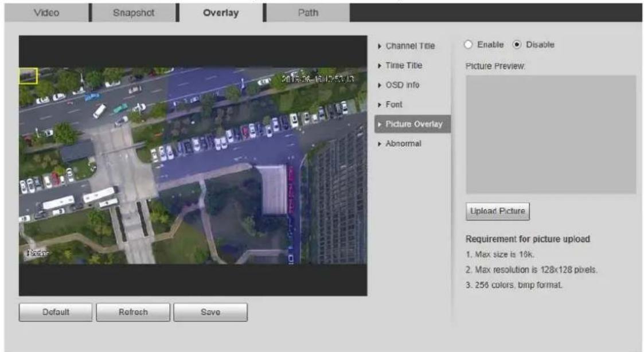Select the OSD Info entry

[402, 85]
